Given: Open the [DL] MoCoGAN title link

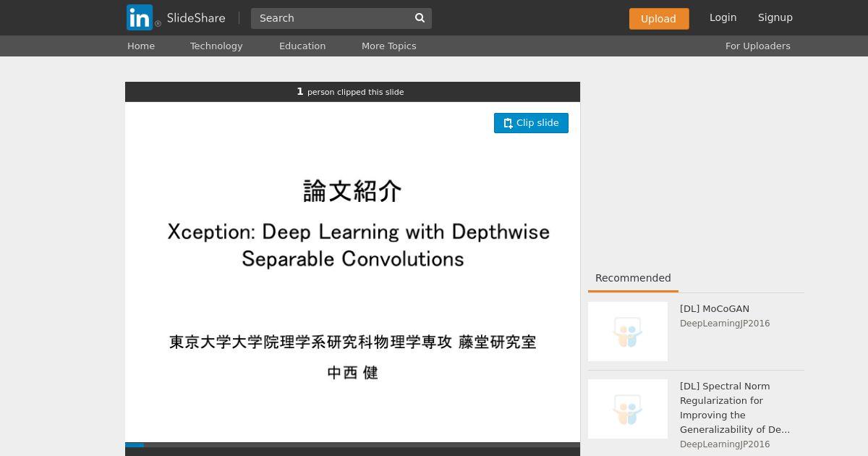Looking at the screenshot, I should click(715, 308).
